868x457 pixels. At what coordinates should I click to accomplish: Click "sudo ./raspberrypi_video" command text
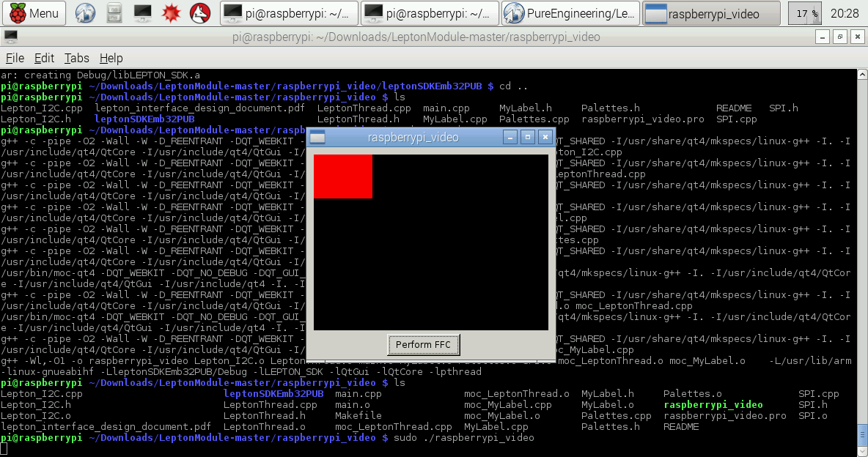pyautogui.click(x=464, y=438)
